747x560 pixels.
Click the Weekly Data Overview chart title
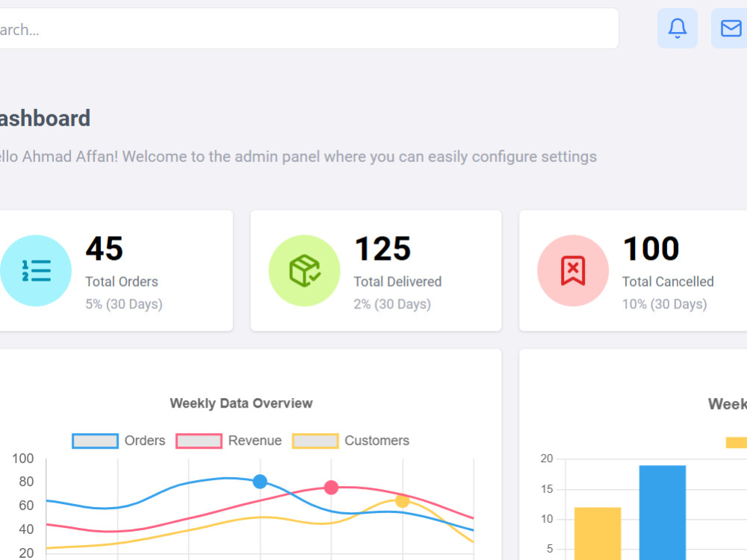(241, 403)
